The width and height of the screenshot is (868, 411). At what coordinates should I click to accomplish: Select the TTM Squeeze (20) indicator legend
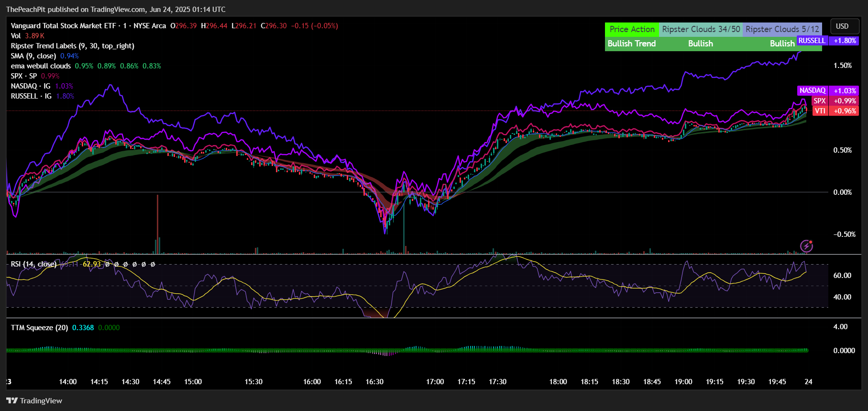pos(39,328)
